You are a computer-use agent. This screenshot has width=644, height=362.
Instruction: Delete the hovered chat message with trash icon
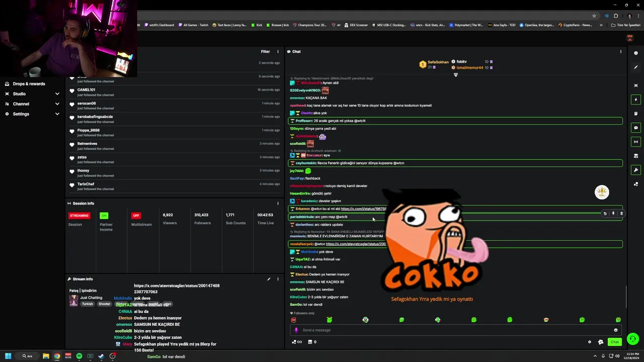tap(621, 214)
